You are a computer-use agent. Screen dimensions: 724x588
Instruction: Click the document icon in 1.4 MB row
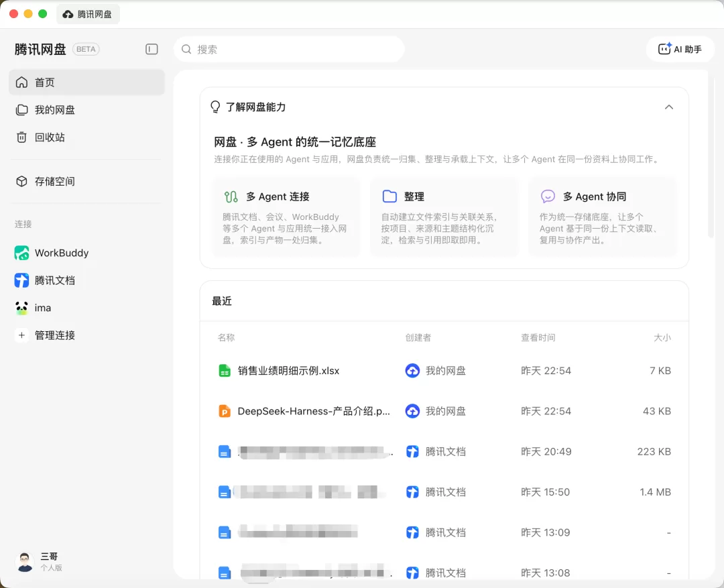tap(225, 492)
